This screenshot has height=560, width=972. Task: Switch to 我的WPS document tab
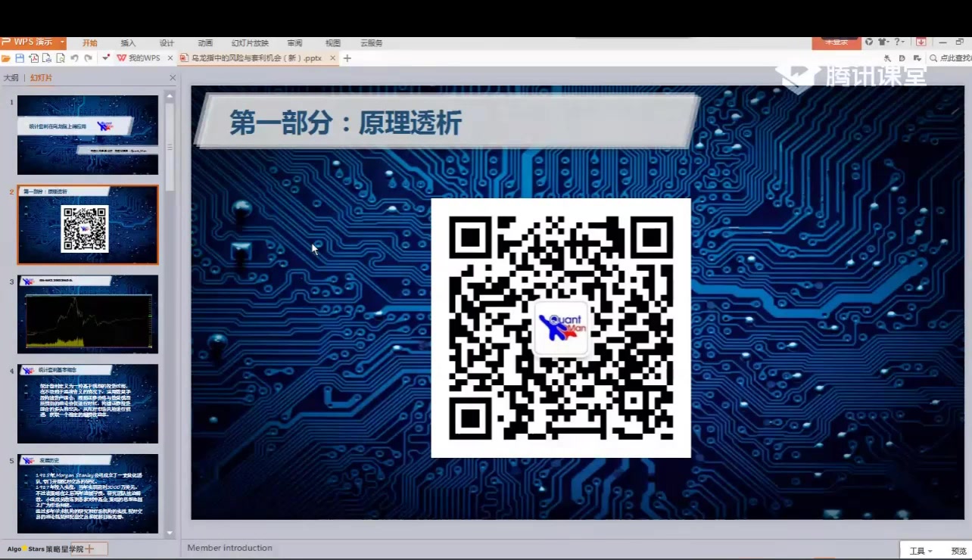click(144, 58)
